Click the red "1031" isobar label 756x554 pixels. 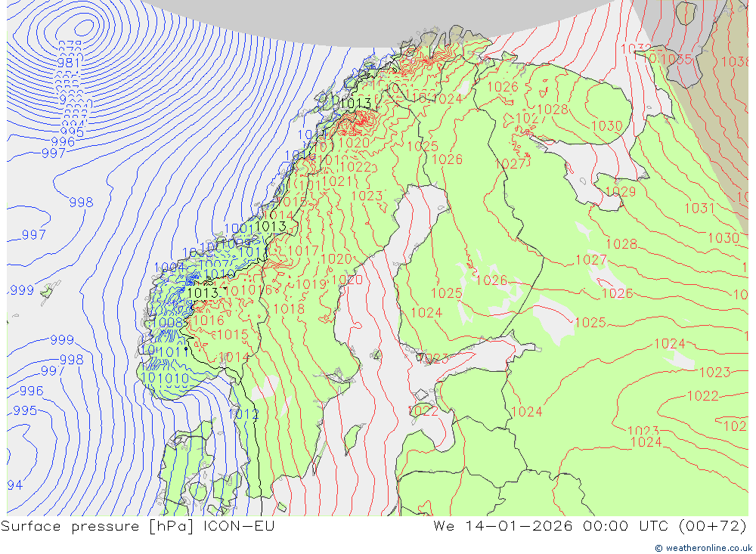click(x=699, y=209)
